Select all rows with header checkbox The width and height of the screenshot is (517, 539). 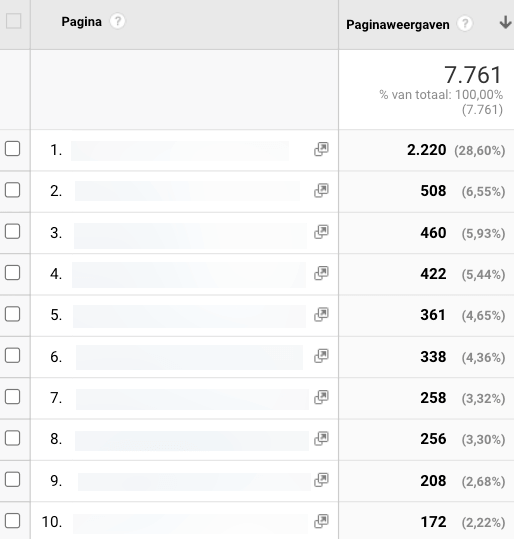[x=13, y=21]
